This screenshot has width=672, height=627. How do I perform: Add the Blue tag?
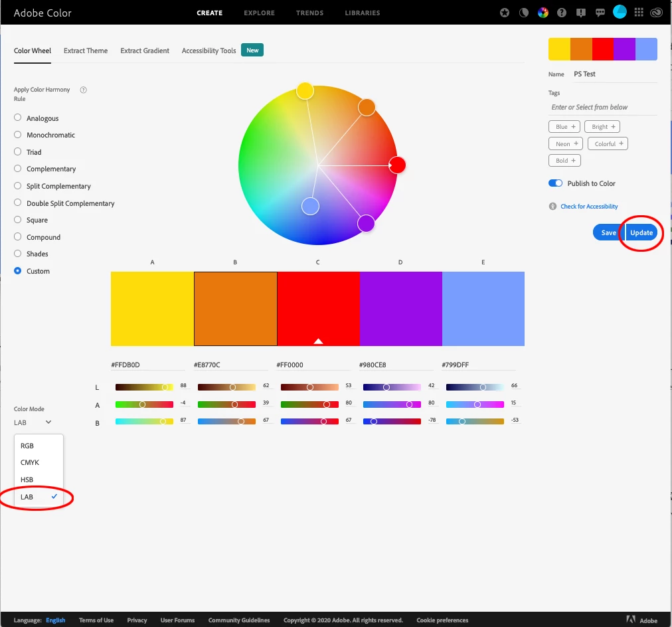(x=564, y=126)
